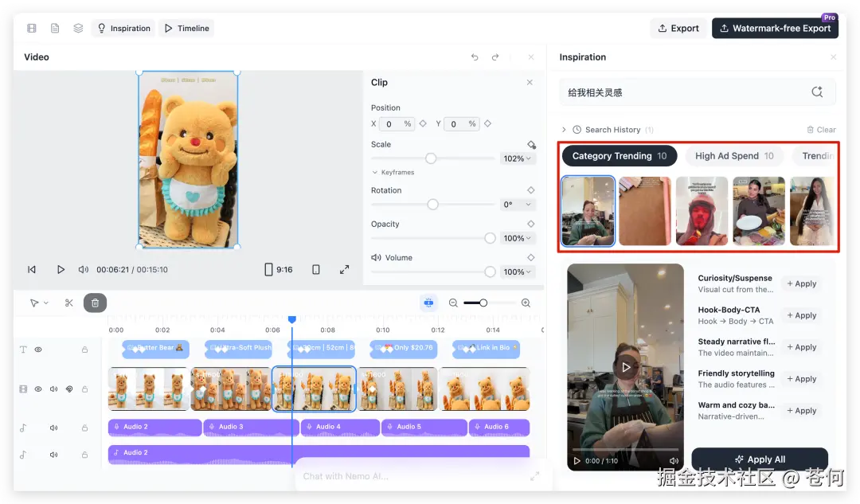
Task: Adjust the Rotation slider
Action: [432, 205]
